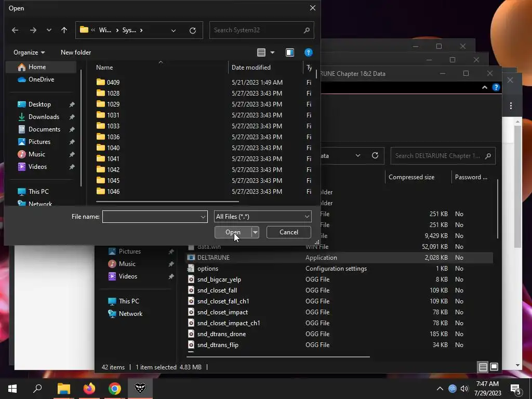Switch DELTARUNE window to details view
Viewport: 532px width, 399px height.
tap(483, 367)
